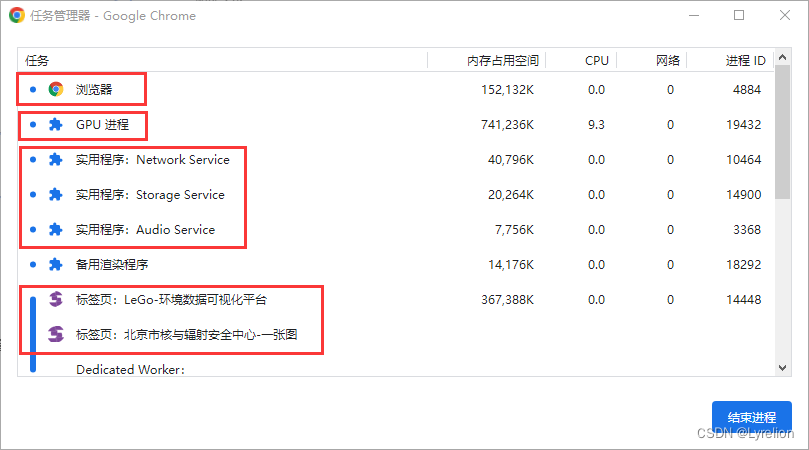
Task: Click the purple icon of the 北京市核与辐射安全中心 row
Action: click(56, 334)
